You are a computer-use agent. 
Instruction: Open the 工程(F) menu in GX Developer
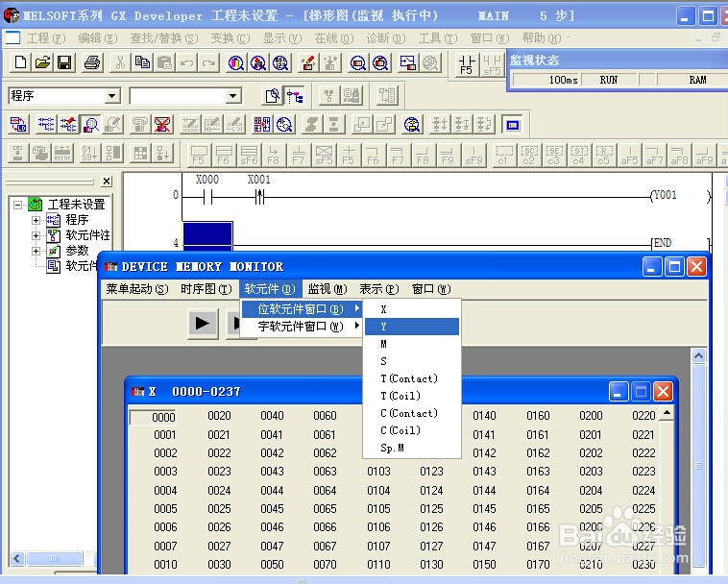coord(45,38)
